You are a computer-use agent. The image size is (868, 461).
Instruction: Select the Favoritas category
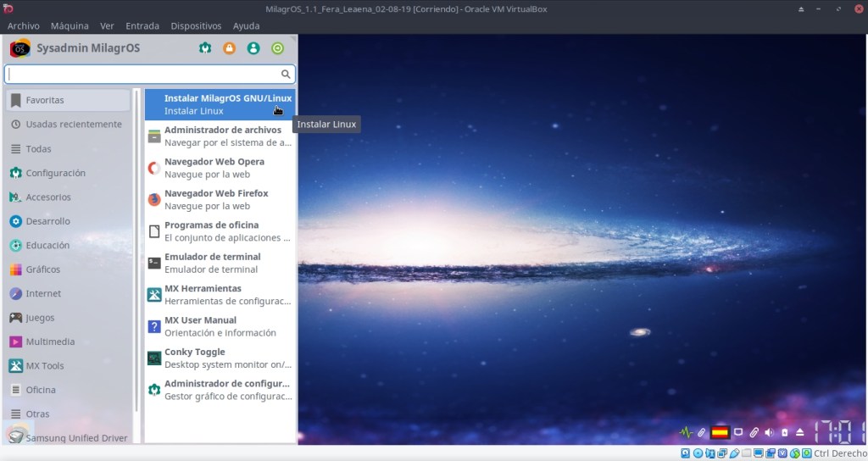(x=69, y=100)
